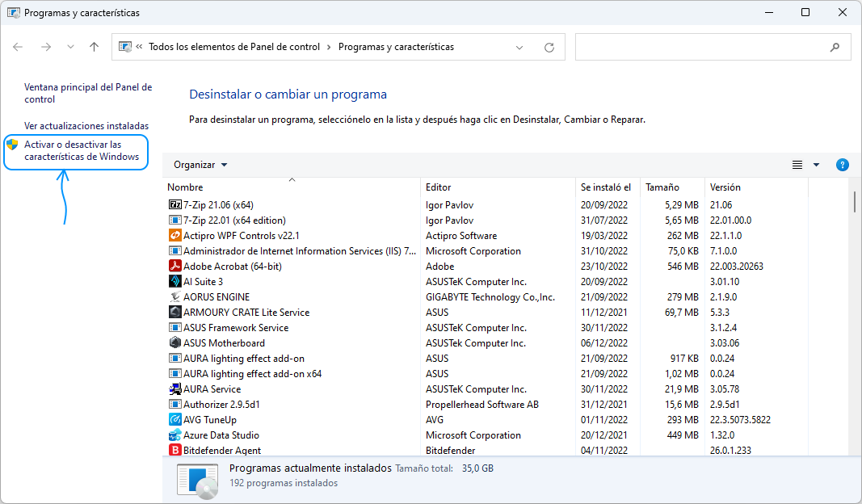Go forward with the right arrow

point(46,48)
